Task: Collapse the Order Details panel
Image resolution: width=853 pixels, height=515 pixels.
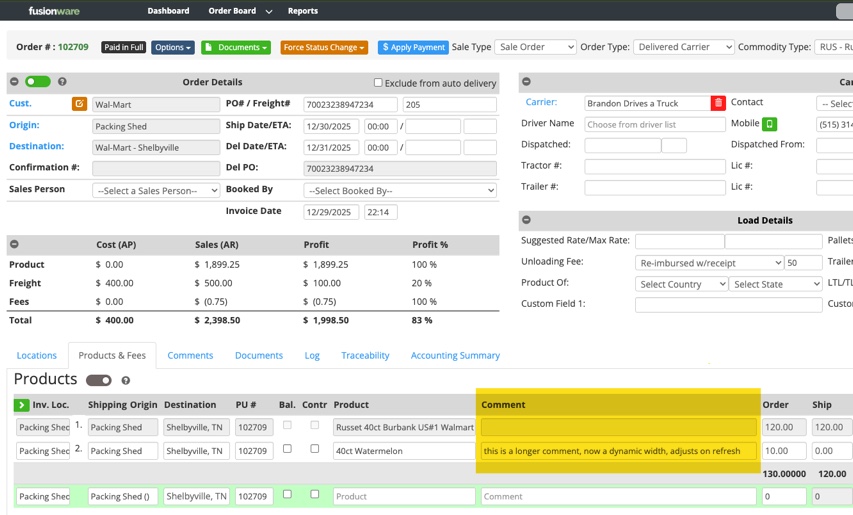Action: click(14, 82)
